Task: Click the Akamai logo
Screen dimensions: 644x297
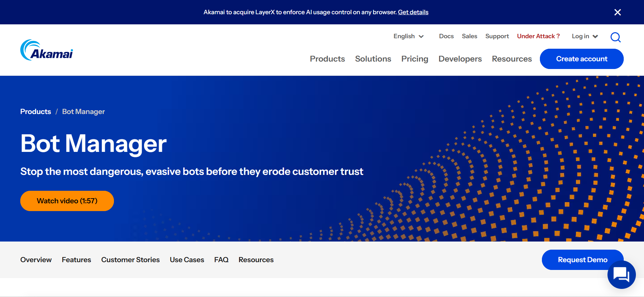Action: pyautogui.click(x=47, y=50)
